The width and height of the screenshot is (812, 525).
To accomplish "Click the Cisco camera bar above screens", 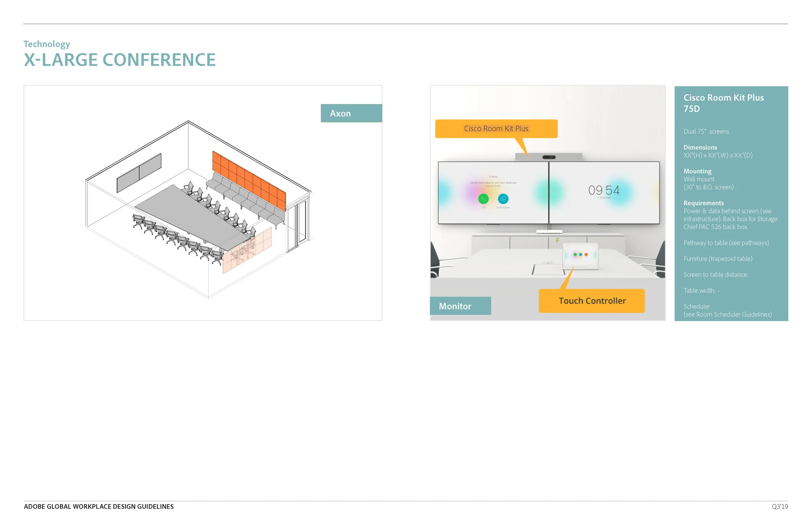I will (x=549, y=157).
